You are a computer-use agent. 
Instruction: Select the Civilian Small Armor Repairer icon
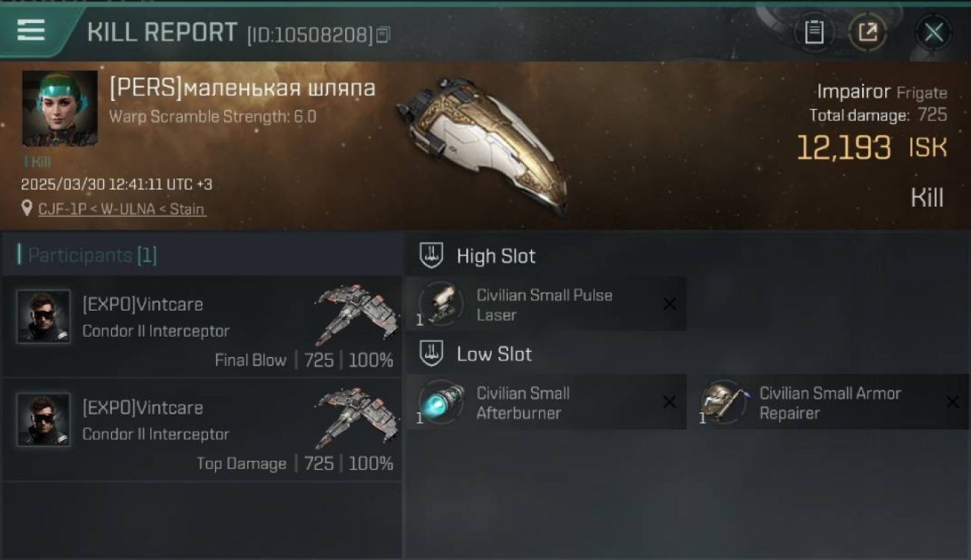(724, 402)
